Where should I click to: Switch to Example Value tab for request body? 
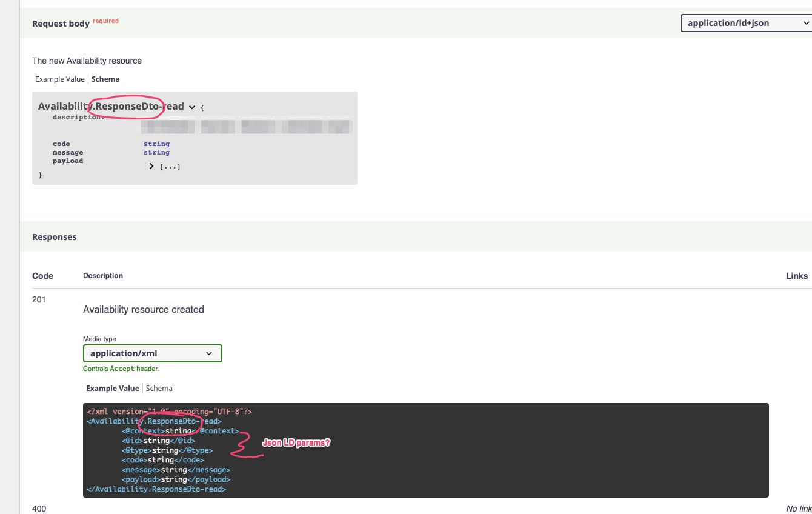pos(59,79)
